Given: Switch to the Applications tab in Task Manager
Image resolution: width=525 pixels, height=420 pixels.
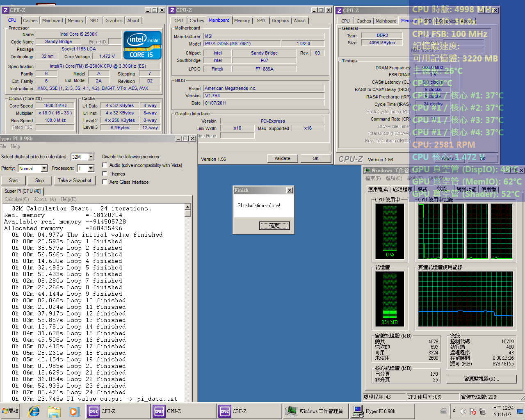Looking at the screenshot, I should [378, 189].
